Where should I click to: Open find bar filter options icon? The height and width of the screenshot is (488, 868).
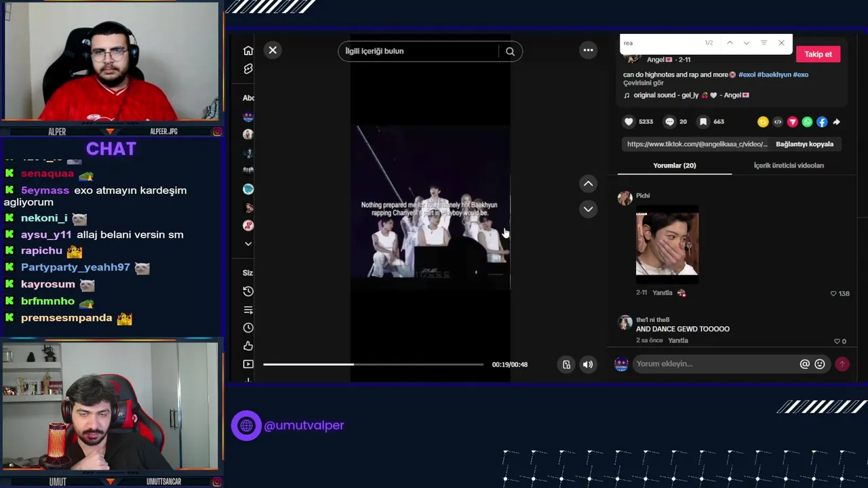pyautogui.click(x=764, y=43)
